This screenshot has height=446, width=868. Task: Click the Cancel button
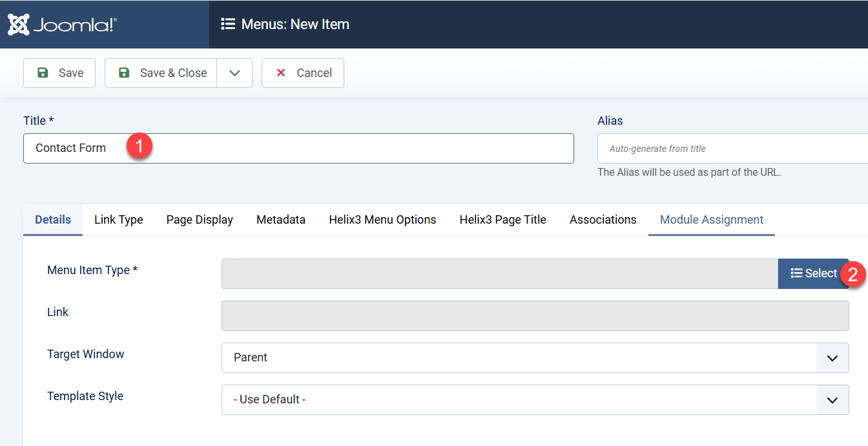[x=302, y=72]
